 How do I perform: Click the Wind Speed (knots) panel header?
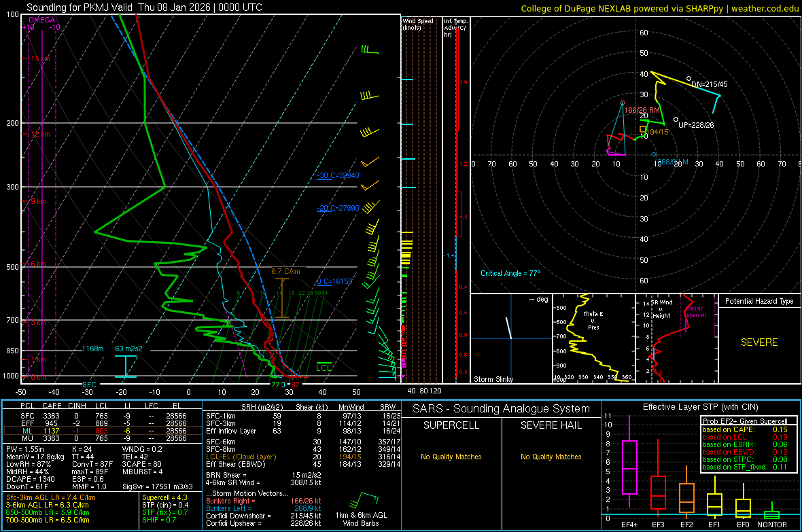(x=418, y=24)
